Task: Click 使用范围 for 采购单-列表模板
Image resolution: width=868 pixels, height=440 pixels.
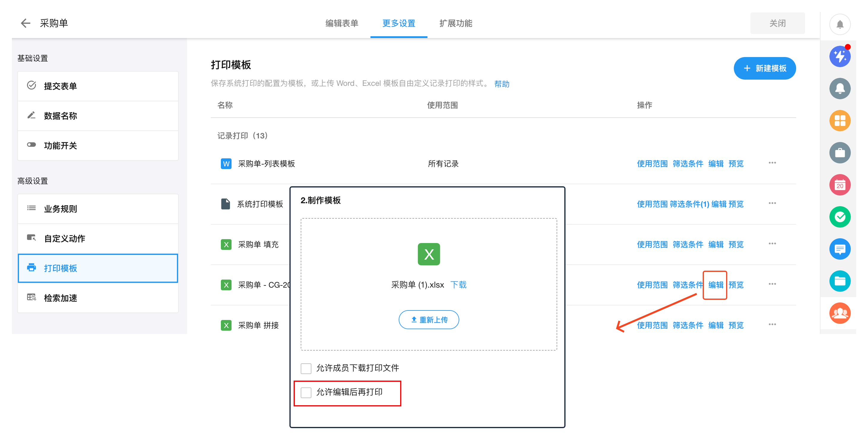Action: pos(652,164)
